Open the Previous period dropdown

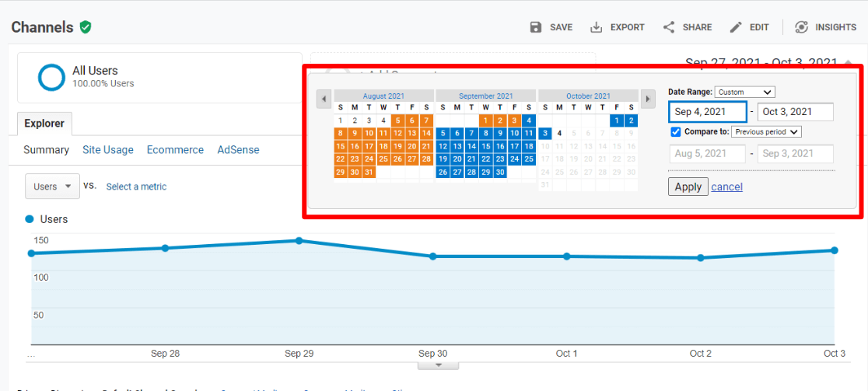pos(766,131)
